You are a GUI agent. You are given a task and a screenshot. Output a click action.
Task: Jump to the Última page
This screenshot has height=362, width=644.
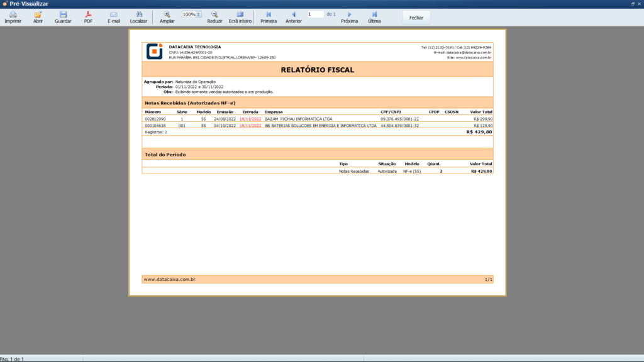point(374,14)
